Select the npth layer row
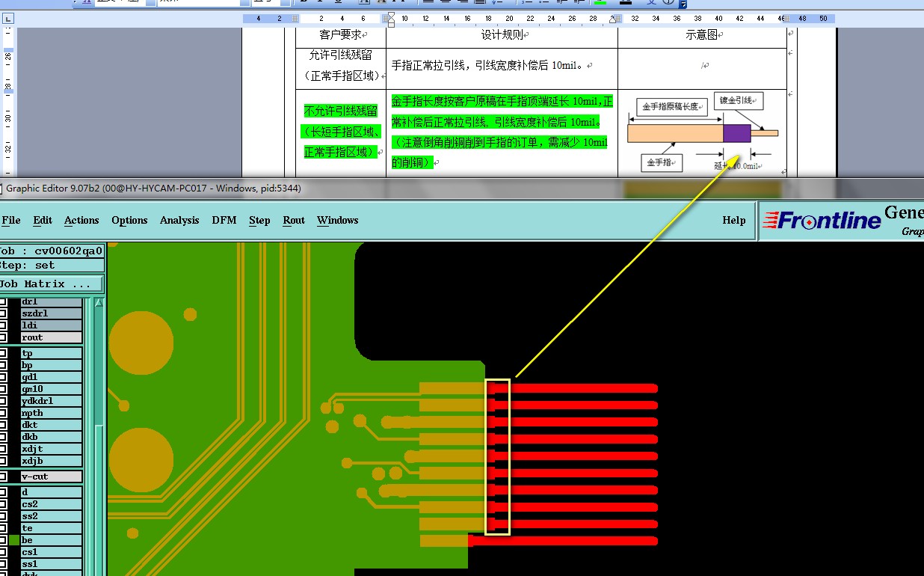Image resolution: width=924 pixels, height=576 pixels. [52, 413]
